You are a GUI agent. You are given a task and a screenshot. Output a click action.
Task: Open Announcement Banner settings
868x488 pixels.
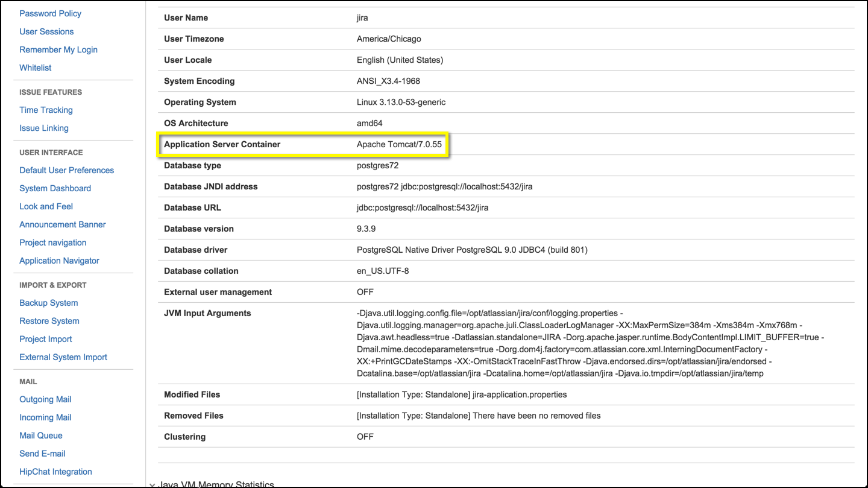coord(62,224)
